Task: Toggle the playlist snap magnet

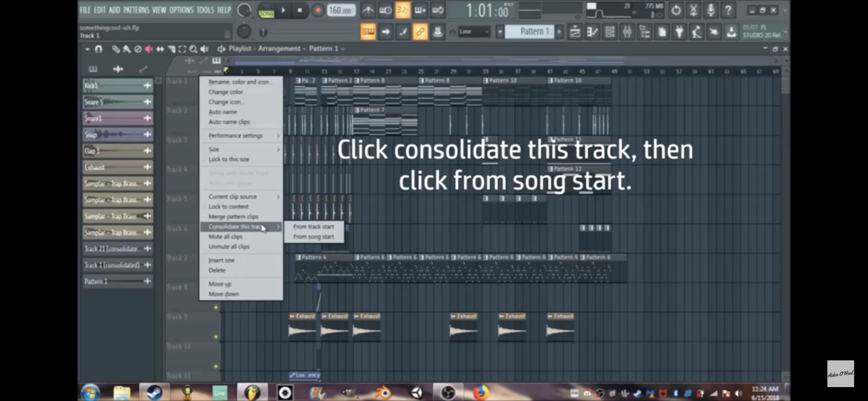Action: 99,49
